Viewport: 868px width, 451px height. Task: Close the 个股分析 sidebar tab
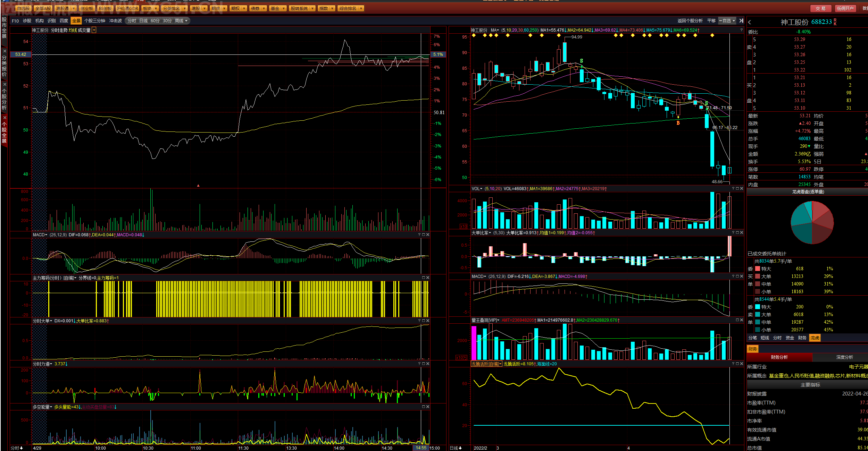click(x=5, y=84)
